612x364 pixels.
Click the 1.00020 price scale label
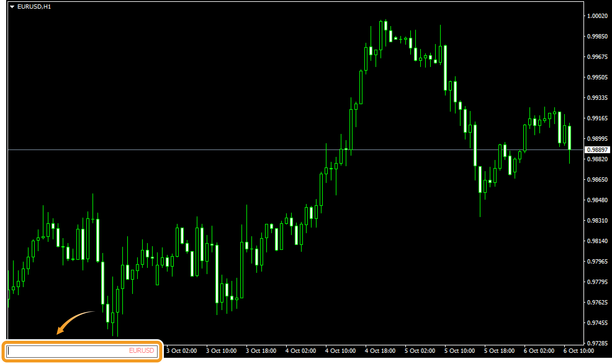click(x=597, y=16)
